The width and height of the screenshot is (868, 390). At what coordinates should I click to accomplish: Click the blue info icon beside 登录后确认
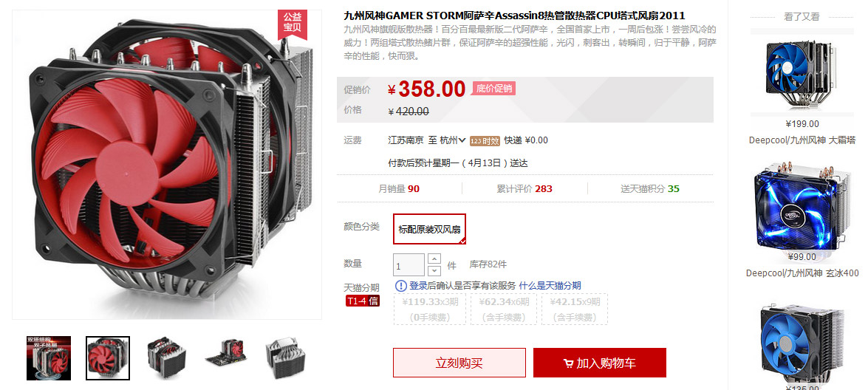[401, 285]
